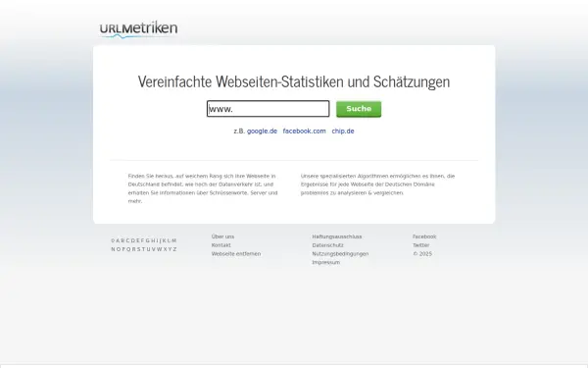
Task: Browse sites under letter A
Action: pyautogui.click(x=118, y=240)
